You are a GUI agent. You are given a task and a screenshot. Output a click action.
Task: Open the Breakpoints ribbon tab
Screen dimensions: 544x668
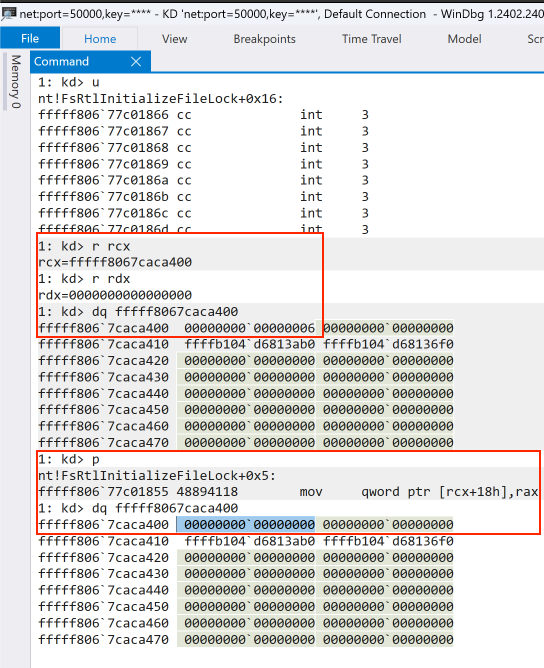264,39
